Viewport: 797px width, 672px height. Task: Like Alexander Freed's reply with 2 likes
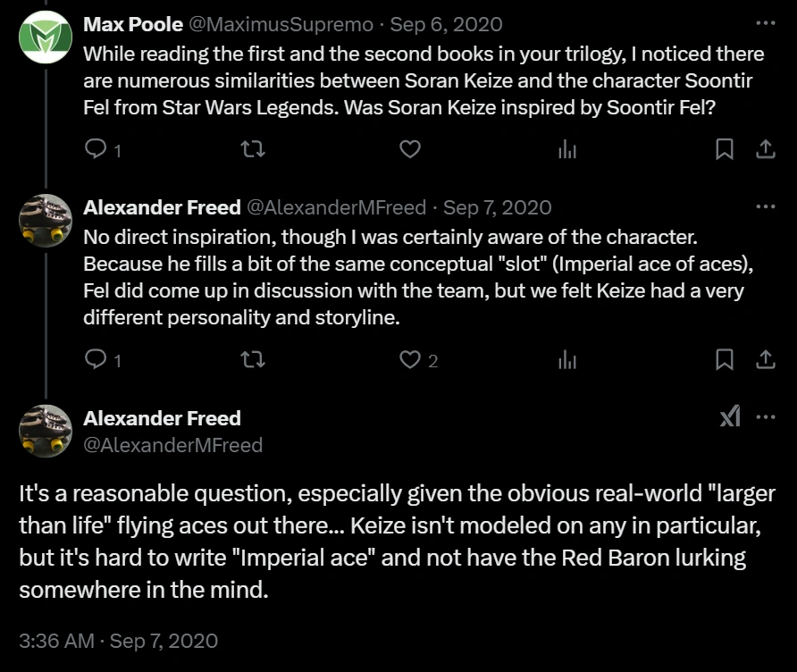tap(409, 359)
